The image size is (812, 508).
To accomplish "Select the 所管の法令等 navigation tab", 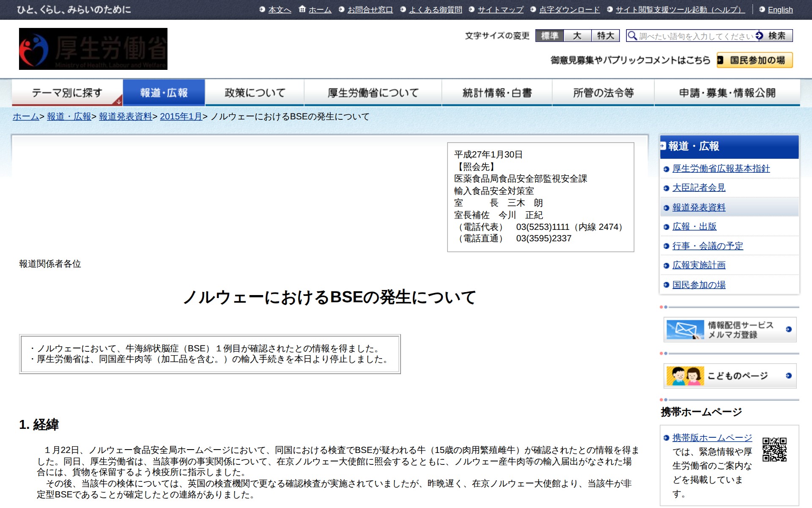I will pyautogui.click(x=603, y=93).
